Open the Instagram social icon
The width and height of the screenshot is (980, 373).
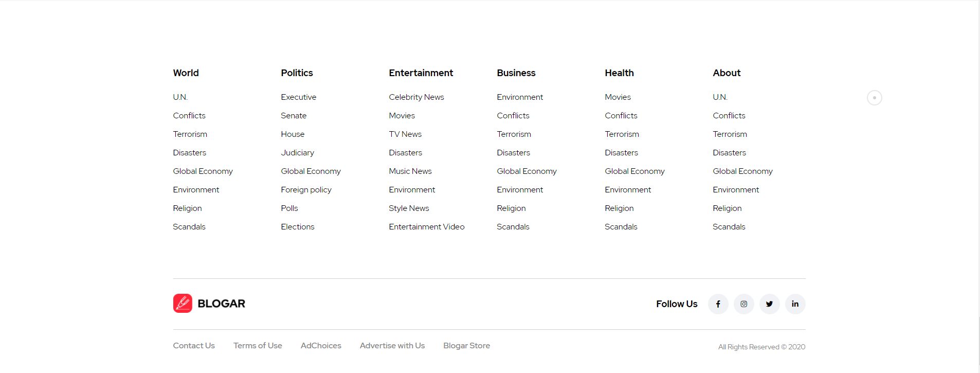[743, 304]
